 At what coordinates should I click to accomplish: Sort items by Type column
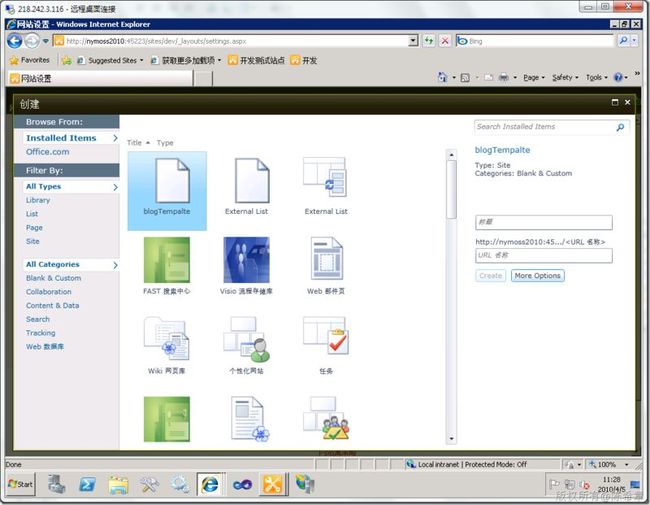point(165,143)
